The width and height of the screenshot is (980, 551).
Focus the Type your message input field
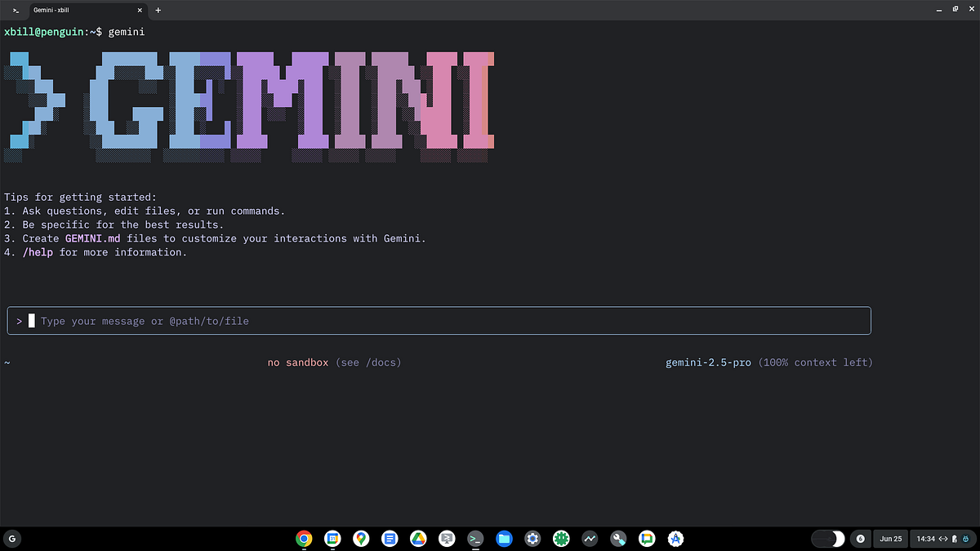tap(439, 321)
